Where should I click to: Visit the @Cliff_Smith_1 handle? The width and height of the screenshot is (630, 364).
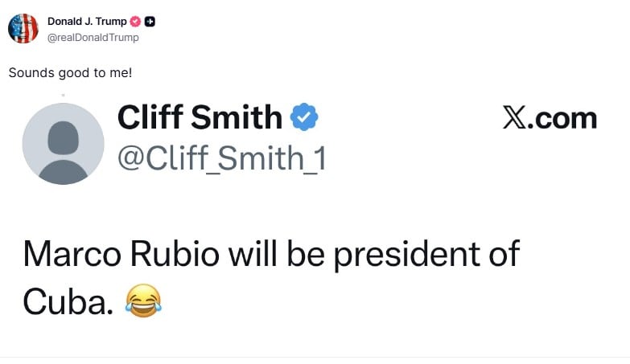coord(222,157)
